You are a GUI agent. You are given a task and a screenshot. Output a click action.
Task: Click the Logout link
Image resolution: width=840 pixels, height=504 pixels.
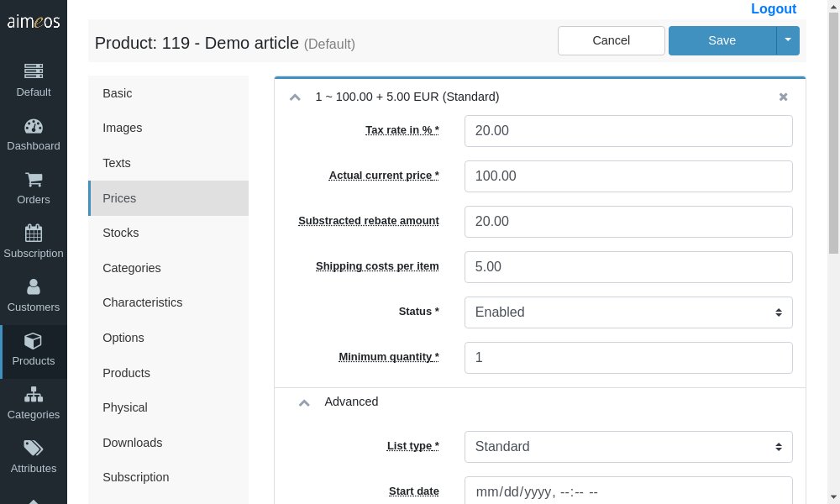(773, 9)
